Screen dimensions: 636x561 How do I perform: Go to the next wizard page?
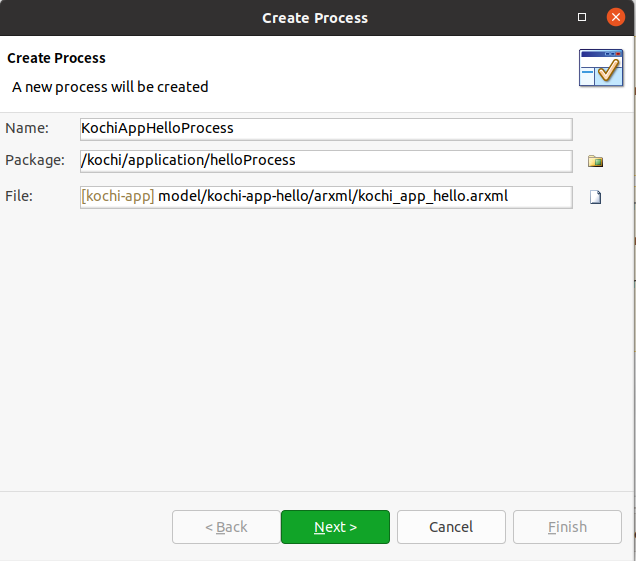coord(335,527)
